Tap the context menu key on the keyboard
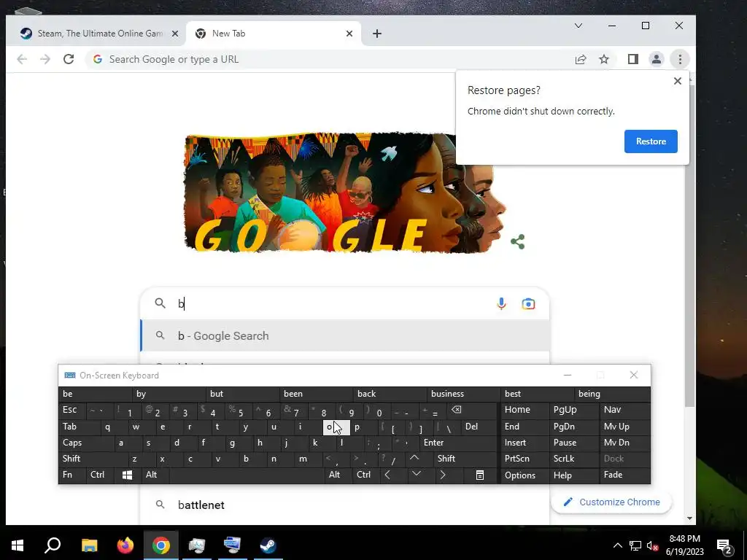Screen dimensions: 747x560 click(480, 475)
